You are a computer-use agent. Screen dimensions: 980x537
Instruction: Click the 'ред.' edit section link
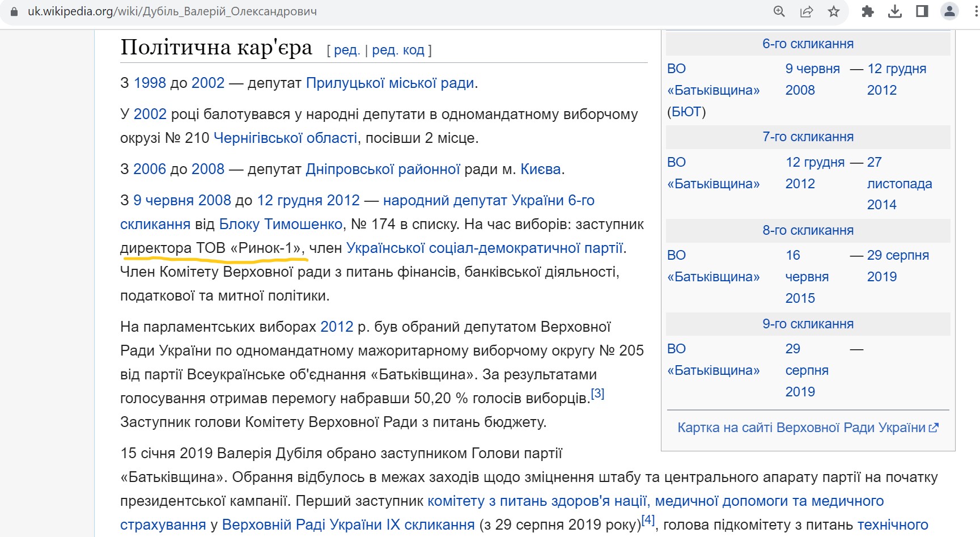(346, 50)
